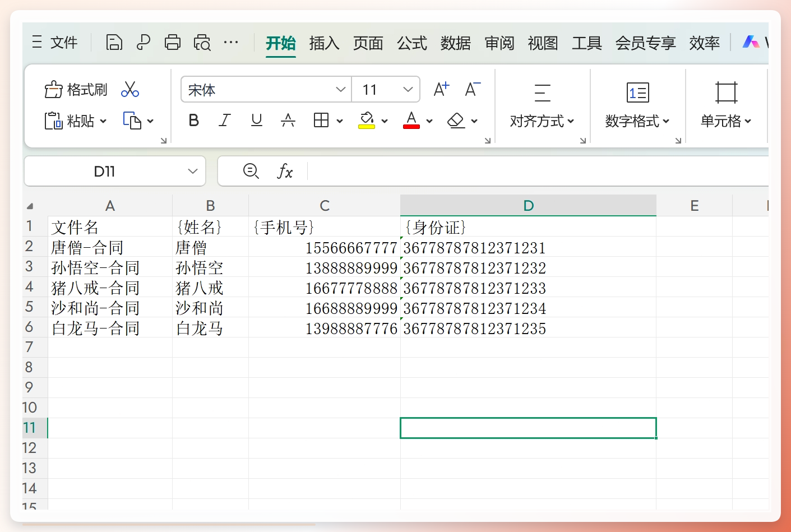791x532 pixels.
Task: Expand the font color dropdown arrow
Action: coord(429,121)
